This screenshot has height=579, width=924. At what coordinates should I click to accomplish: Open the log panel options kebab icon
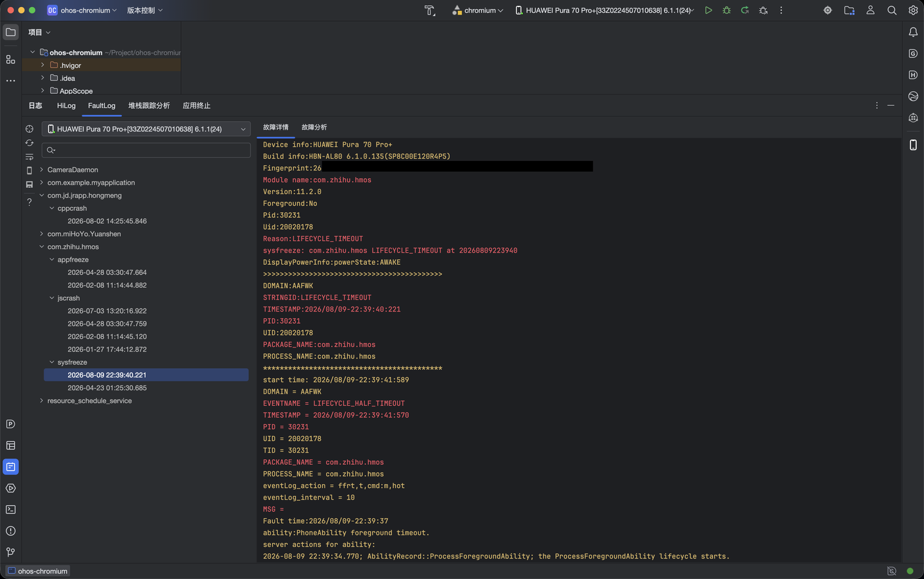pyautogui.click(x=877, y=105)
